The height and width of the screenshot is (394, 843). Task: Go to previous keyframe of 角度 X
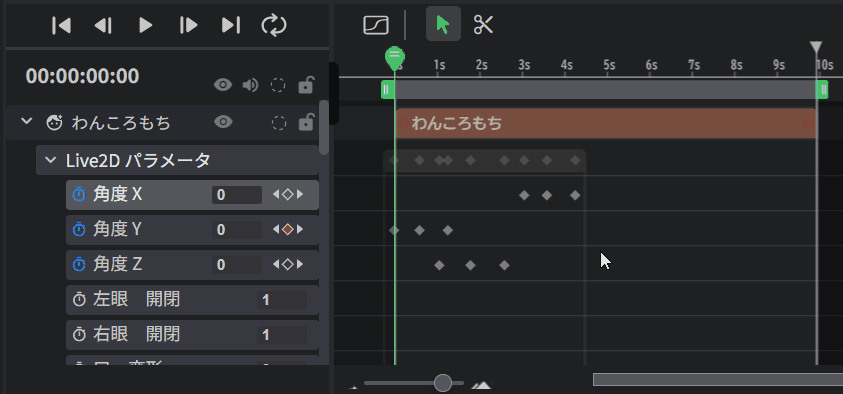click(x=276, y=195)
